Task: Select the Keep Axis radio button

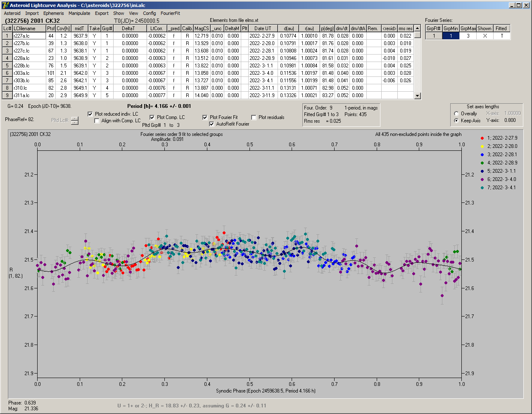Action: click(x=456, y=121)
